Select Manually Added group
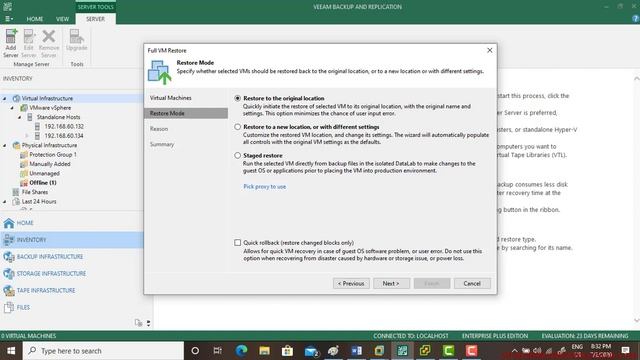Screen dimensions: 640x360 [49, 164]
